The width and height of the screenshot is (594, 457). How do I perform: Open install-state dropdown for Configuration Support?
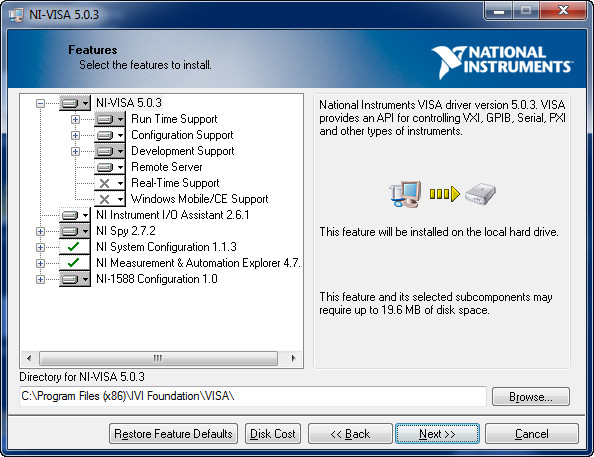[x=109, y=135]
